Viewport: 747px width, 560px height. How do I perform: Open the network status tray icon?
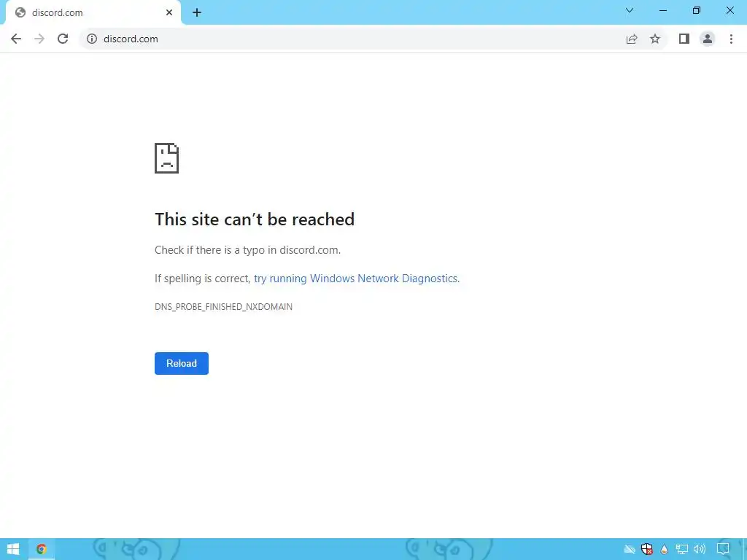[682, 550]
